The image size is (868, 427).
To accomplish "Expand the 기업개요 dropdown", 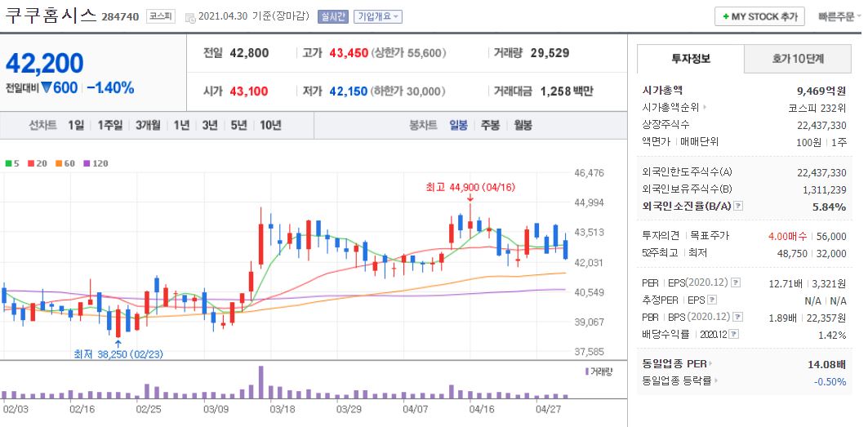I will click(378, 16).
